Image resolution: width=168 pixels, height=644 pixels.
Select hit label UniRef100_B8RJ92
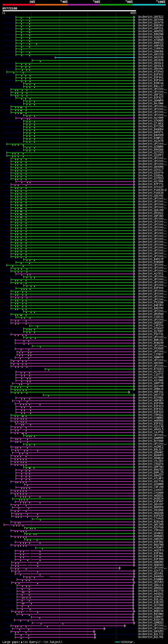pos(151,340)
